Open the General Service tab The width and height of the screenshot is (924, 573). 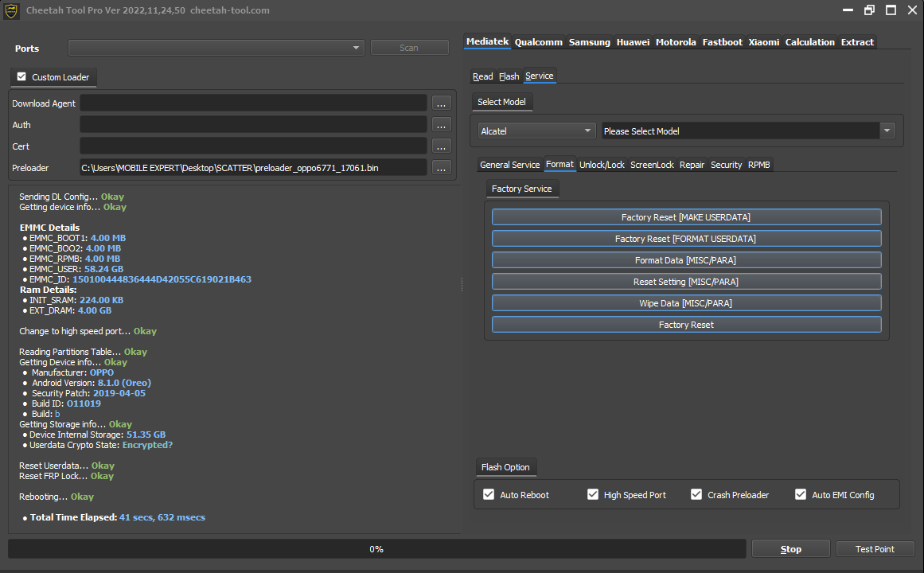pos(509,165)
